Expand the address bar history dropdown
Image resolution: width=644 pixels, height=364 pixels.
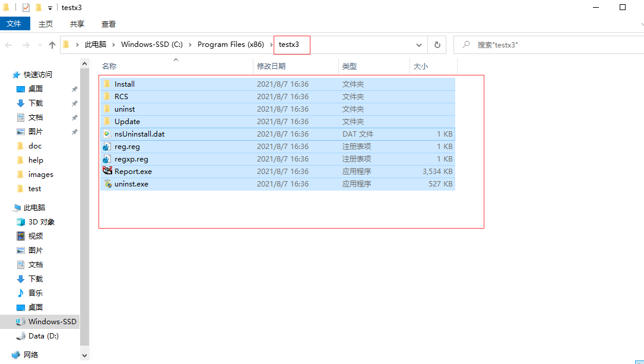pos(419,45)
